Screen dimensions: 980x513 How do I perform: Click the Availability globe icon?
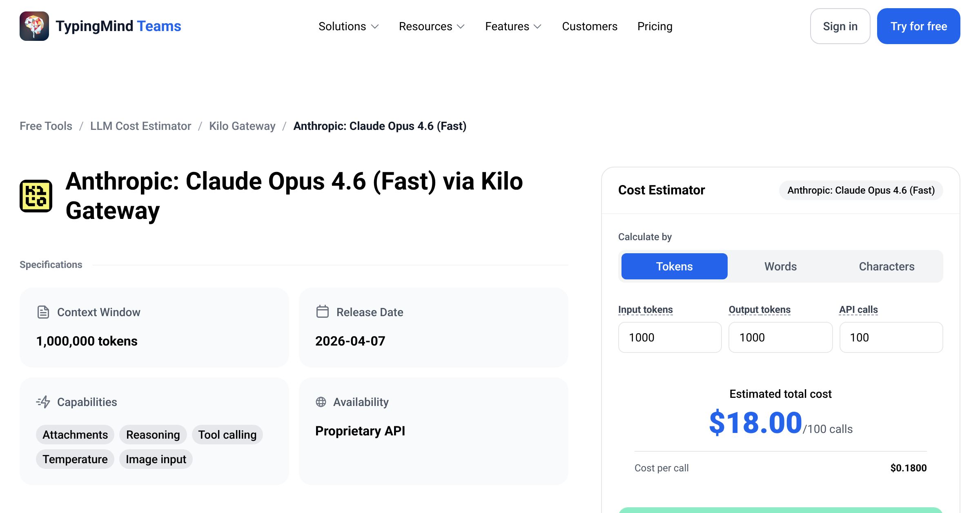point(321,402)
